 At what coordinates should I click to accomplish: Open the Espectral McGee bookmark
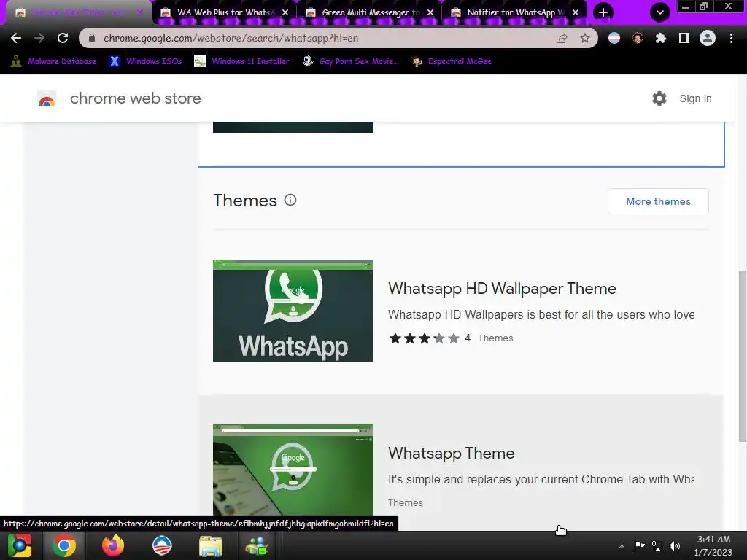coord(452,61)
